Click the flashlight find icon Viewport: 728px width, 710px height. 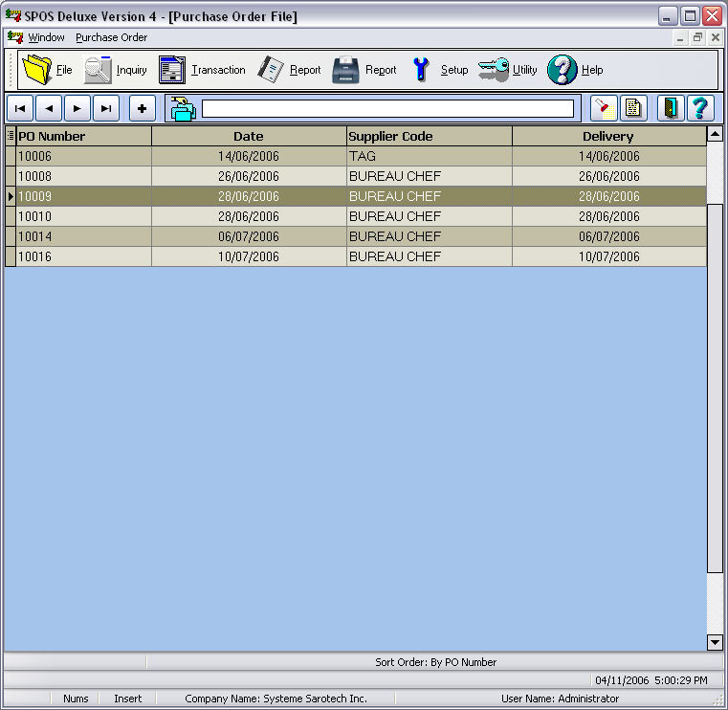coord(604,109)
